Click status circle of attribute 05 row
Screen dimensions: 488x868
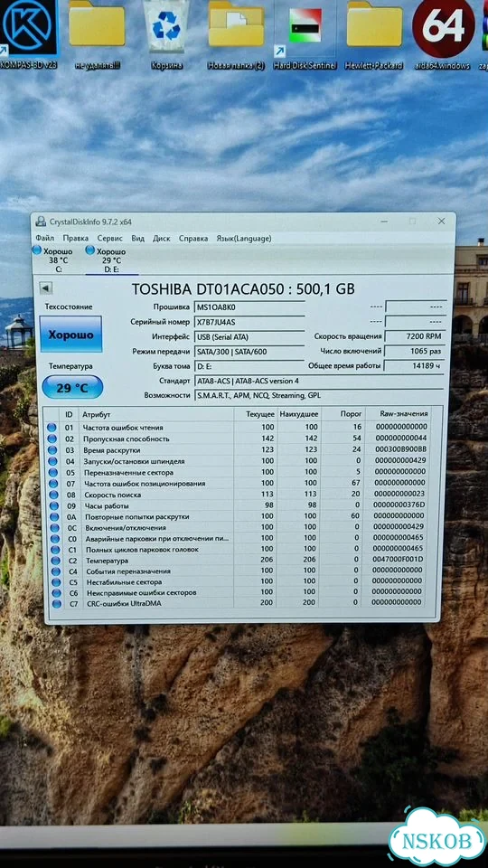(52, 472)
